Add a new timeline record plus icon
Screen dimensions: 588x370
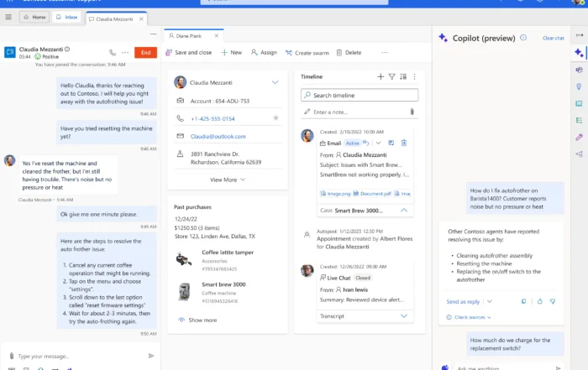click(381, 77)
